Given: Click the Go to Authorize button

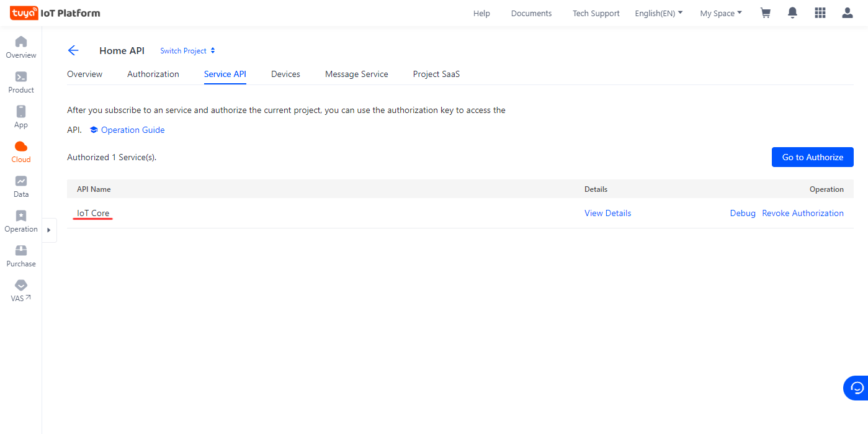Looking at the screenshot, I should click(x=812, y=157).
